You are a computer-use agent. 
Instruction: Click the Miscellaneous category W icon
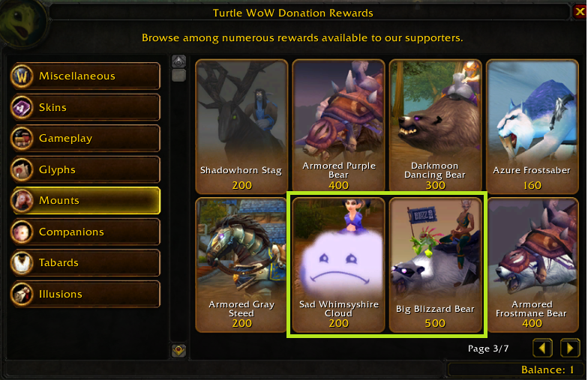(22, 76)
